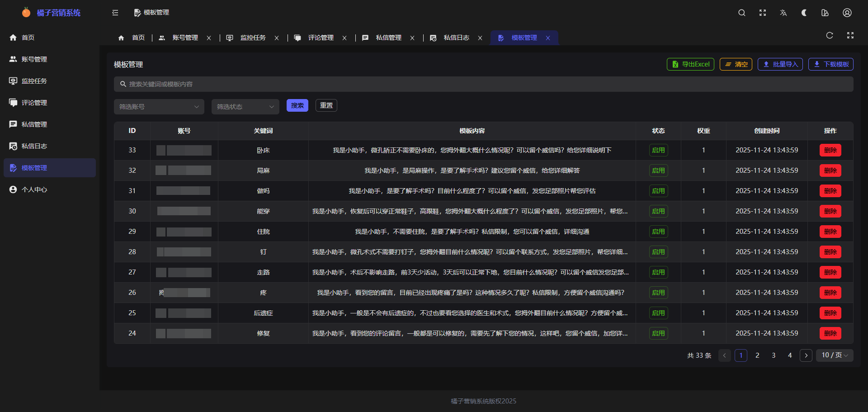Open the language translation icon
This screenshot has height=412, width=868.
[783, 13]
